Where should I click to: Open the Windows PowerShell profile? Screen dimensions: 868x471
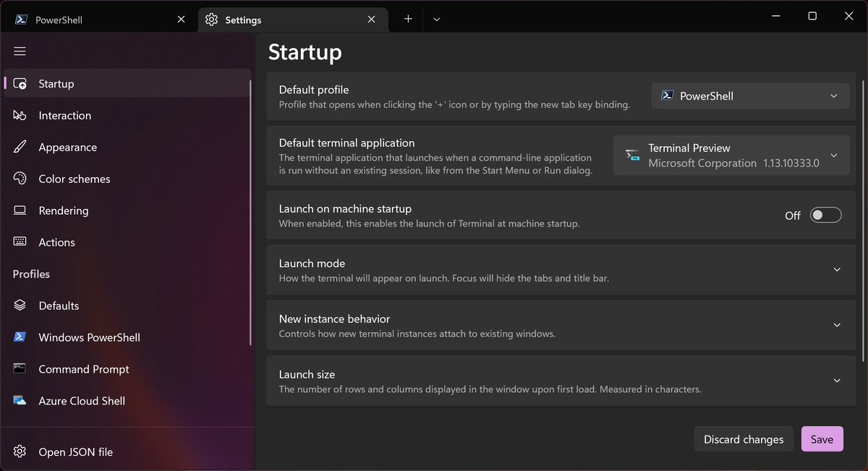127,337
